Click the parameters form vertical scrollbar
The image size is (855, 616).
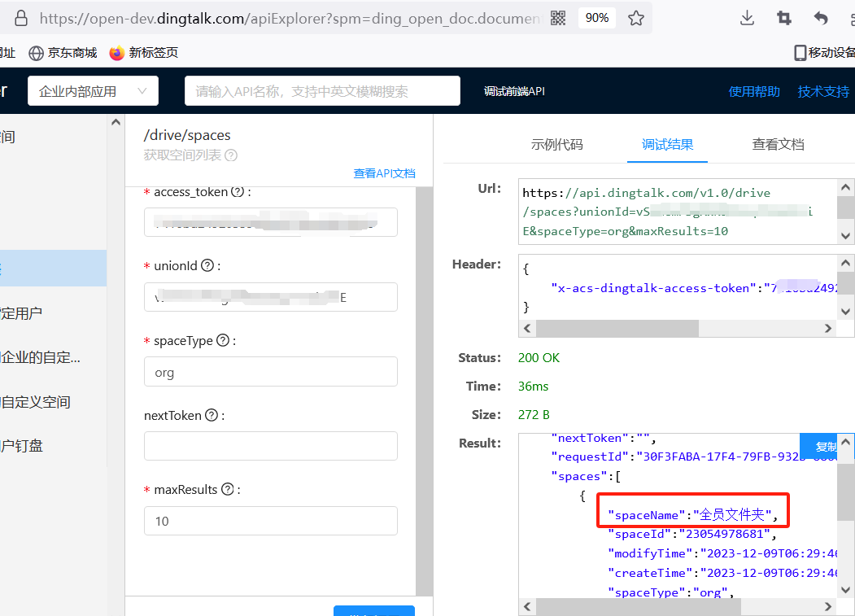(424, 391)
